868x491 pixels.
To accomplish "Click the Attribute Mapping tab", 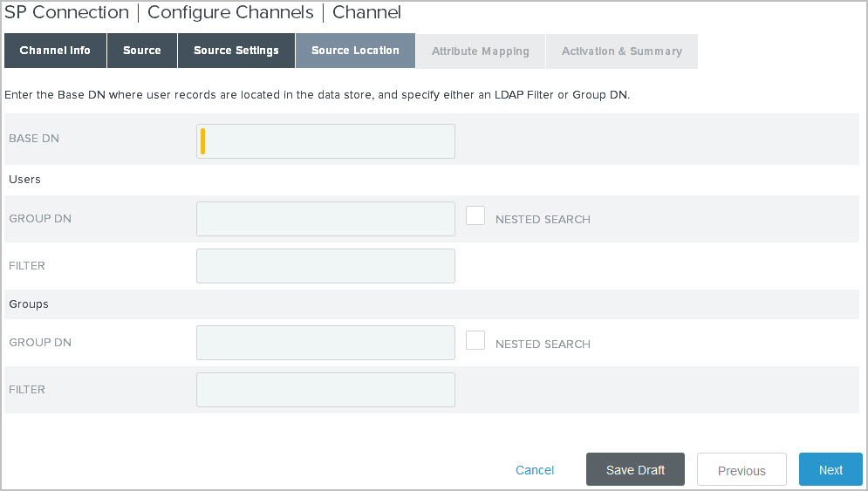I will (480, 51).
